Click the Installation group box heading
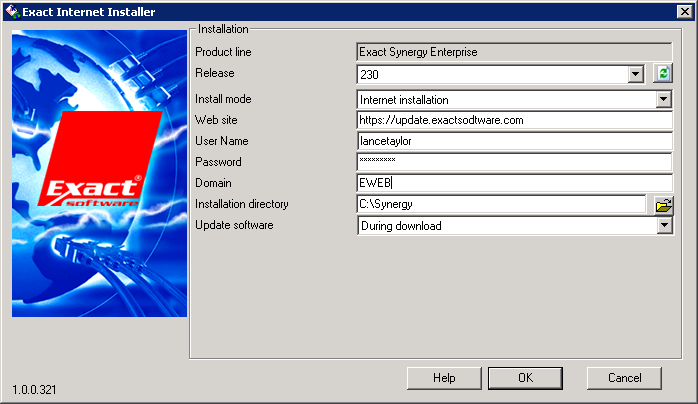This screenshot has height=404, width=698. tap(223, 30)
